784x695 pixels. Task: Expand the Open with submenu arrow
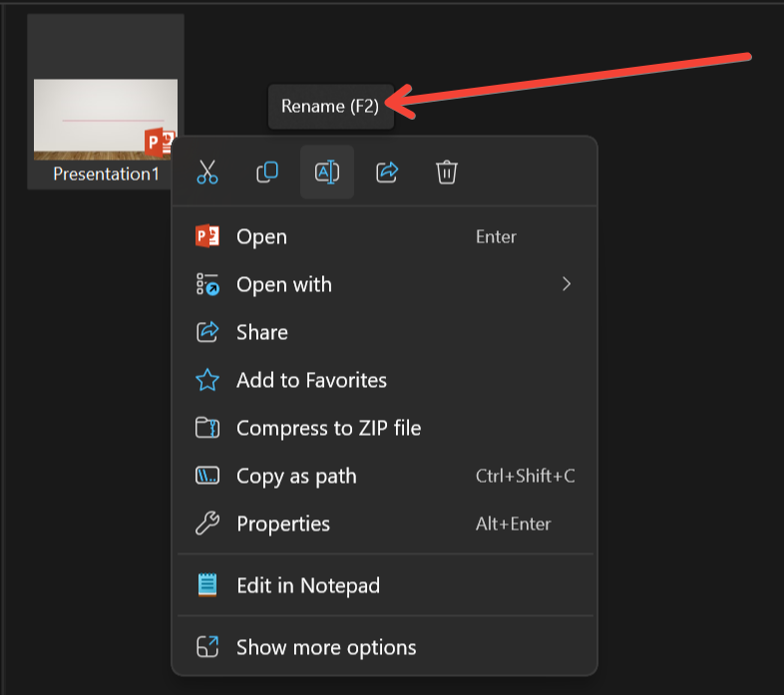(x=567, y=284)
